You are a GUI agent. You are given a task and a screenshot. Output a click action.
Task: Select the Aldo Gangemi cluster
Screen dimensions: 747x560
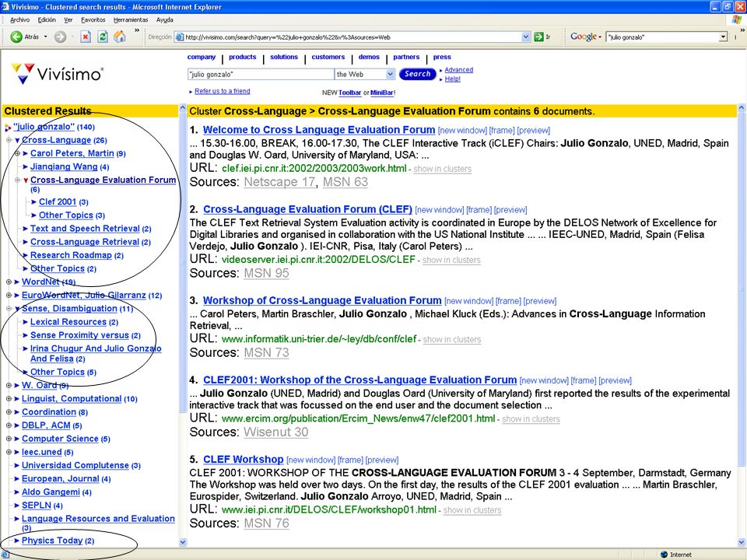(51, 492)
